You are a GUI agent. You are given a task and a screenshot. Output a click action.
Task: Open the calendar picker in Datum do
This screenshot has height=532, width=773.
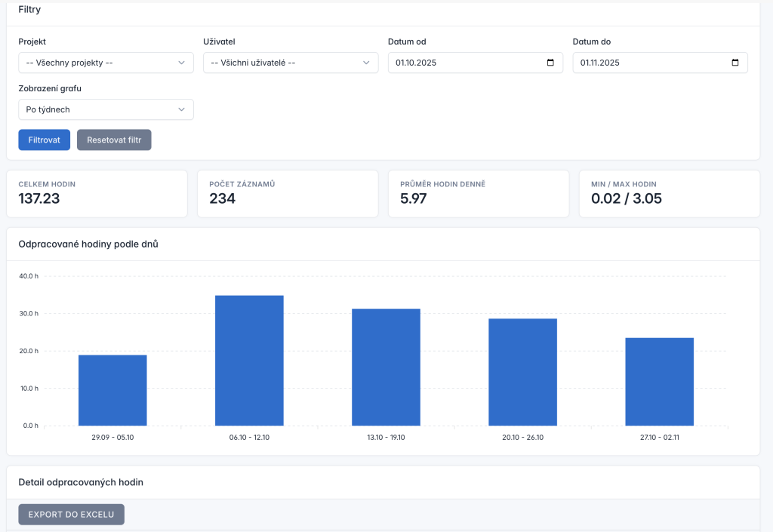tap(735, 63)
